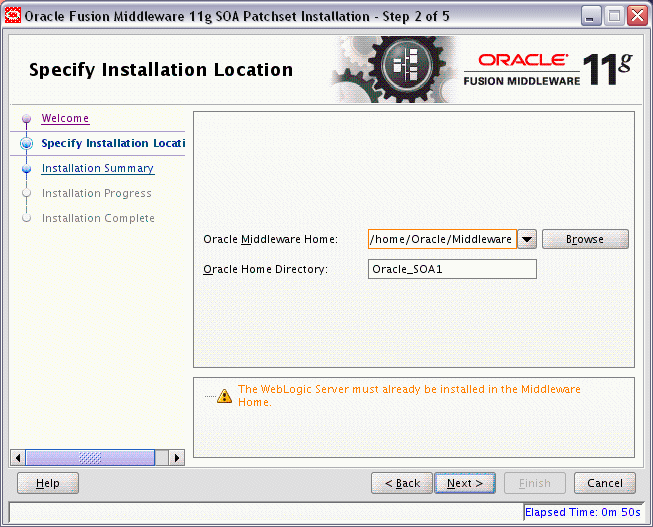Image resolution: width=653 pixels, height=527 pixels.
Task: Select the Specify Installation Location step
Action: coord(113,143)
